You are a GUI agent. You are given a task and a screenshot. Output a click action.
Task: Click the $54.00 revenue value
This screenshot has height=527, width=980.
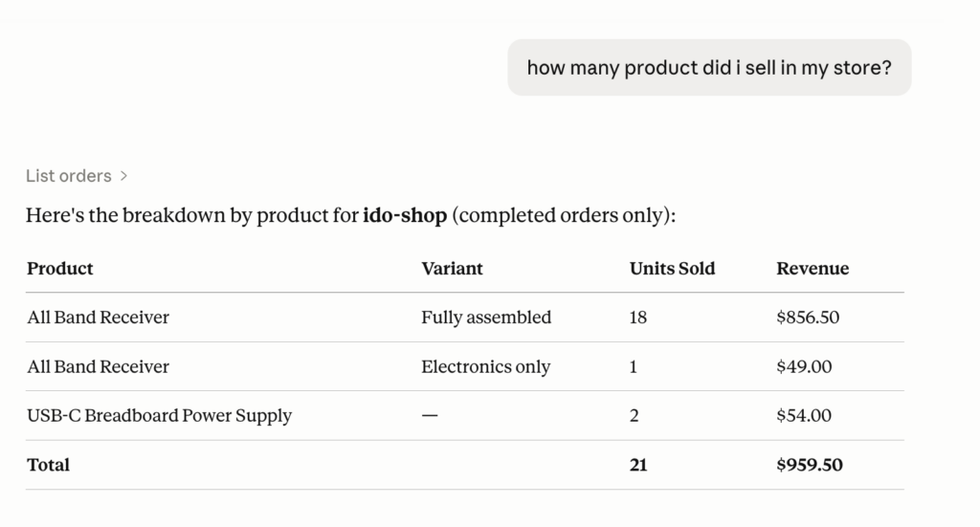click(x=804, y=416)
